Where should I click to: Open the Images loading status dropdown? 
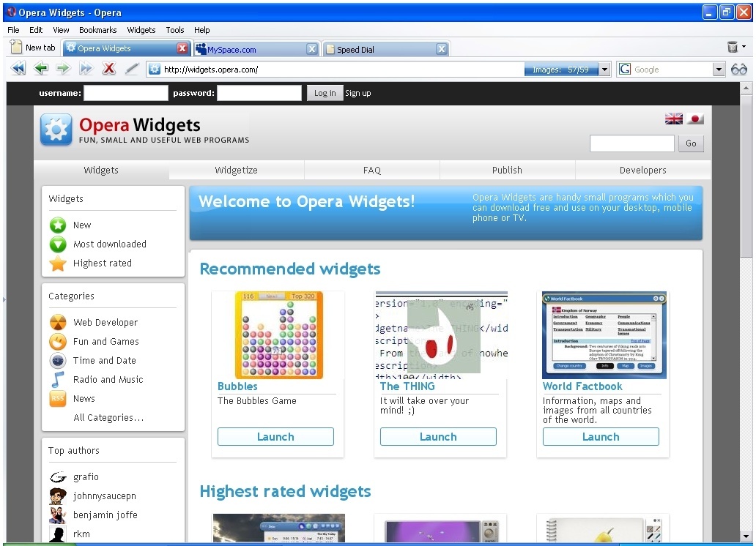pyautogui.click(x=604, y=68)
